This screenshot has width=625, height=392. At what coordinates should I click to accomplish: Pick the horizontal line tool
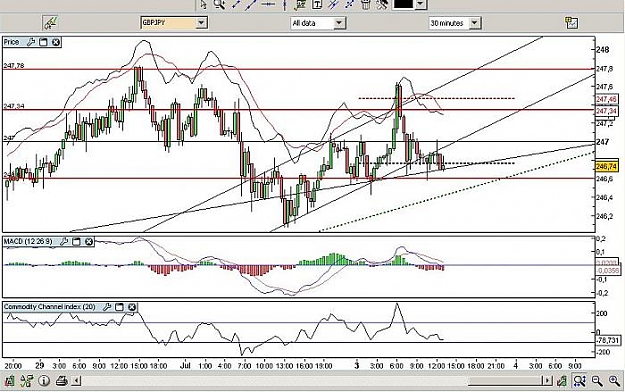point(268,4)
